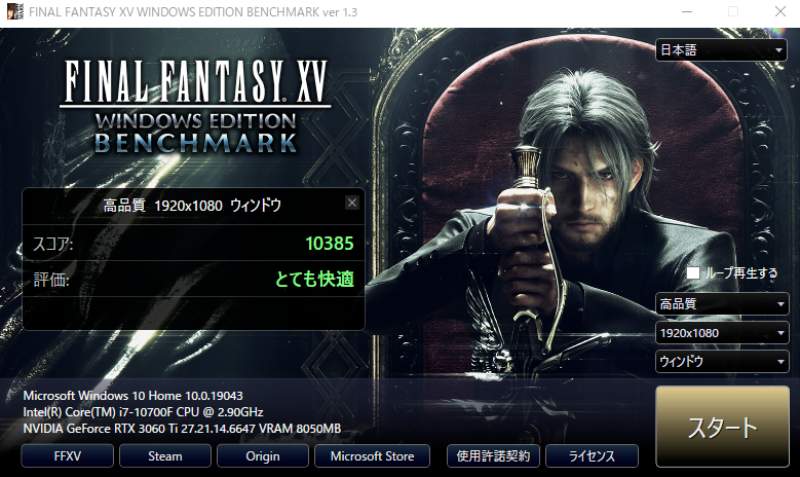Open the 1920x1080 resolution dropdown
800x477 pixels.
pos(721,333)
